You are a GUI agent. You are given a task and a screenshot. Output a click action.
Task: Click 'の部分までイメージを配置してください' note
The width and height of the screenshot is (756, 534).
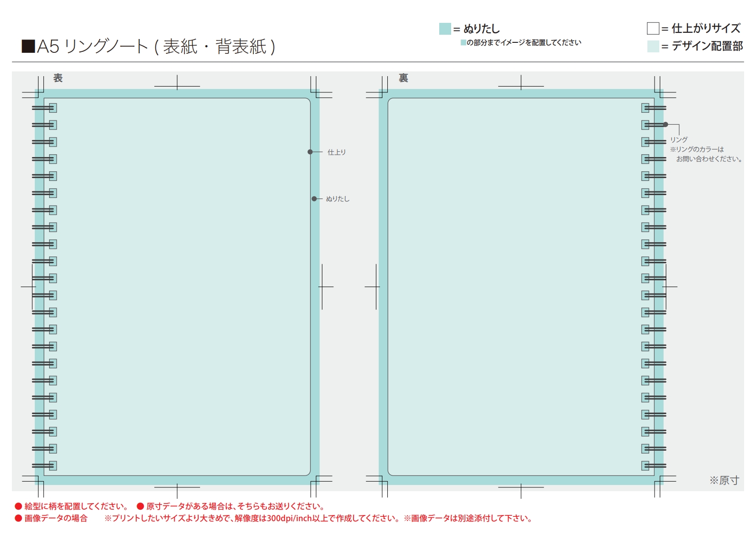point(524,43)
